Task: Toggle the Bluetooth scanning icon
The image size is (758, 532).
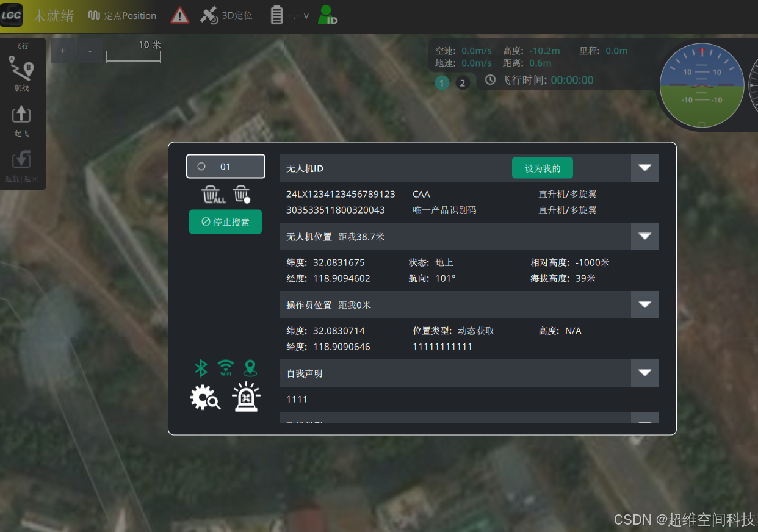Action: pos(201,368)
